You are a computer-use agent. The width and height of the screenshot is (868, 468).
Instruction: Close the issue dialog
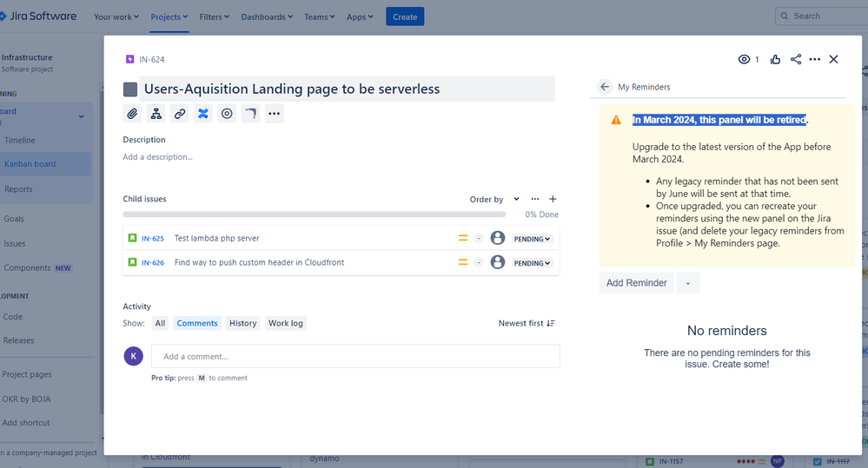tap(833, 59)
